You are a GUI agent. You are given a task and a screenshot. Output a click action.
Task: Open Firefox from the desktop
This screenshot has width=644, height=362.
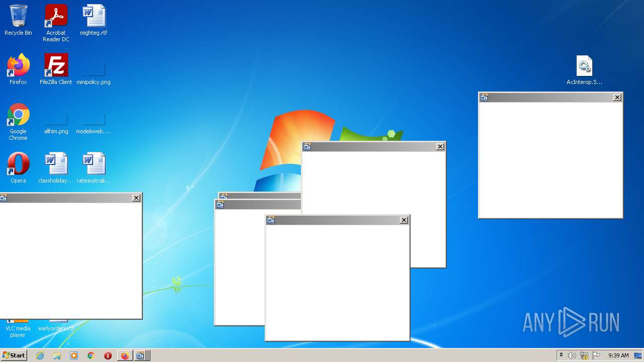[x=18, y=69]
